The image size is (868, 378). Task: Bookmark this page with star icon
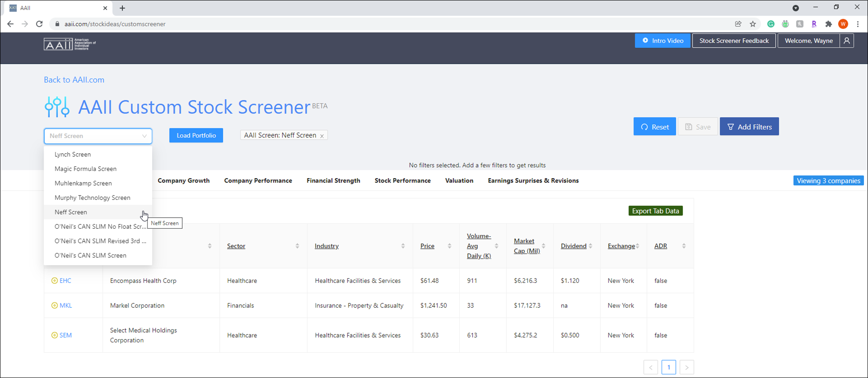click(753, 24)
